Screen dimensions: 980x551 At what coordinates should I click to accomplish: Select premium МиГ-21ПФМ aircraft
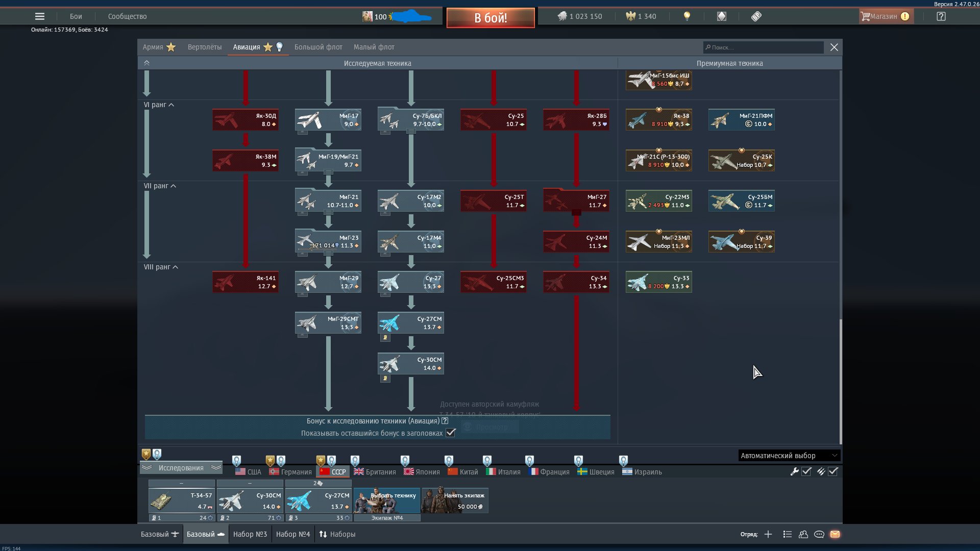click(x=742, y=120)
